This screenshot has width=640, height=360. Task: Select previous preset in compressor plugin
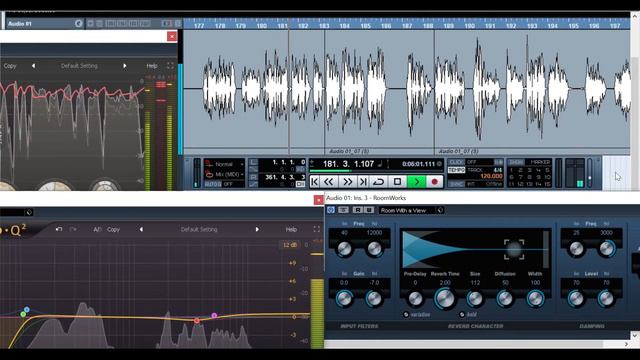pyautogui.click(x=33, y=66)
